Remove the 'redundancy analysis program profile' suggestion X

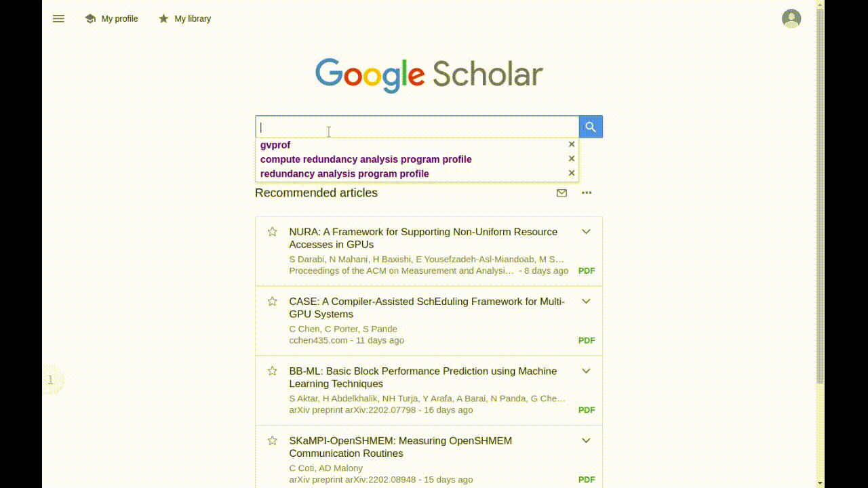572,173
